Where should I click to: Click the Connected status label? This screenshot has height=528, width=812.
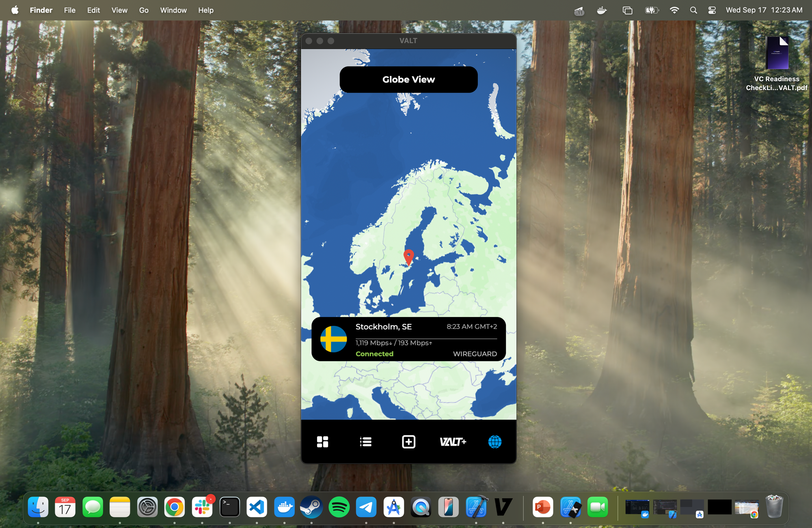(x=374, y=354)
